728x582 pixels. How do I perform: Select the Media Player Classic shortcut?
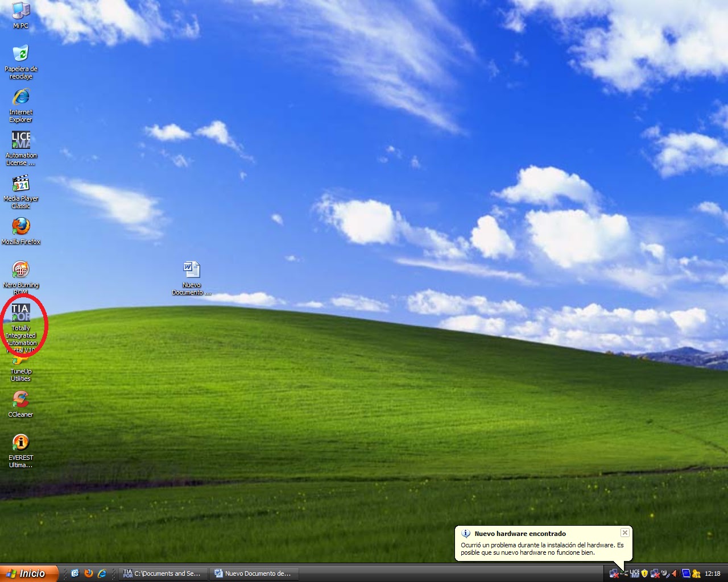pyautogui.click(x=20, y=192)
